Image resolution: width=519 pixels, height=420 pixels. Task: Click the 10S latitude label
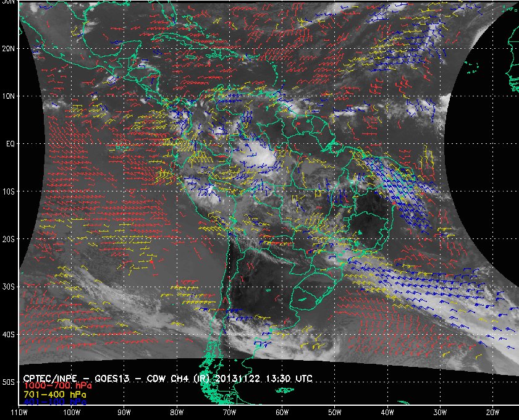[8, 191]
